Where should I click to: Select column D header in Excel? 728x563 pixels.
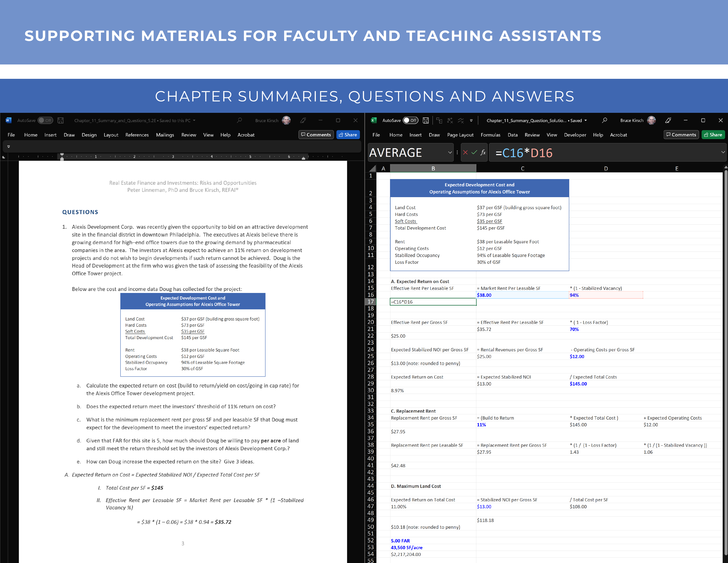(x=606, y=168)
